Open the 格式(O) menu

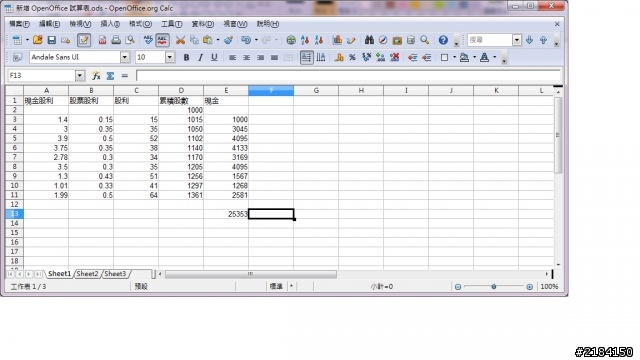tap(140, 24)
